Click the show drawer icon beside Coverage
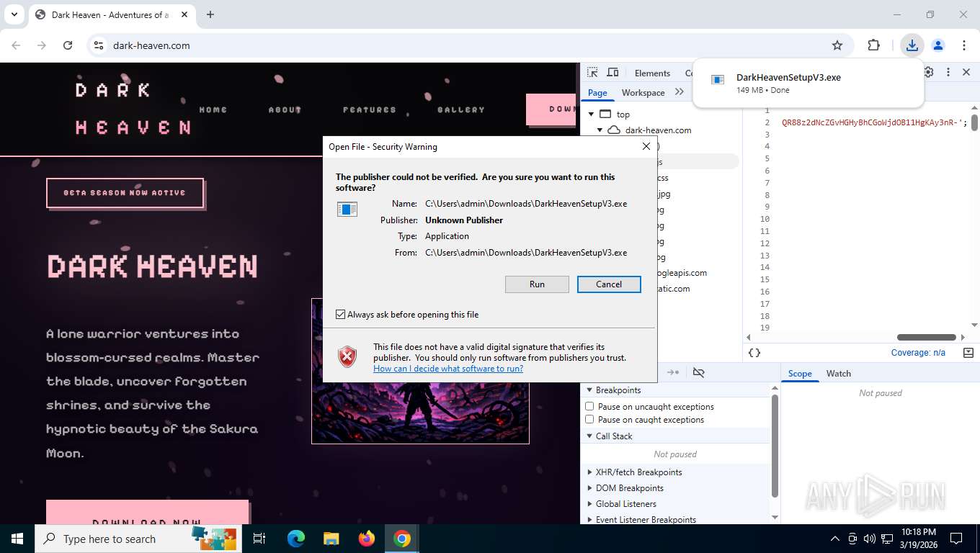This screenshot has width=980, height=553. 968,353
